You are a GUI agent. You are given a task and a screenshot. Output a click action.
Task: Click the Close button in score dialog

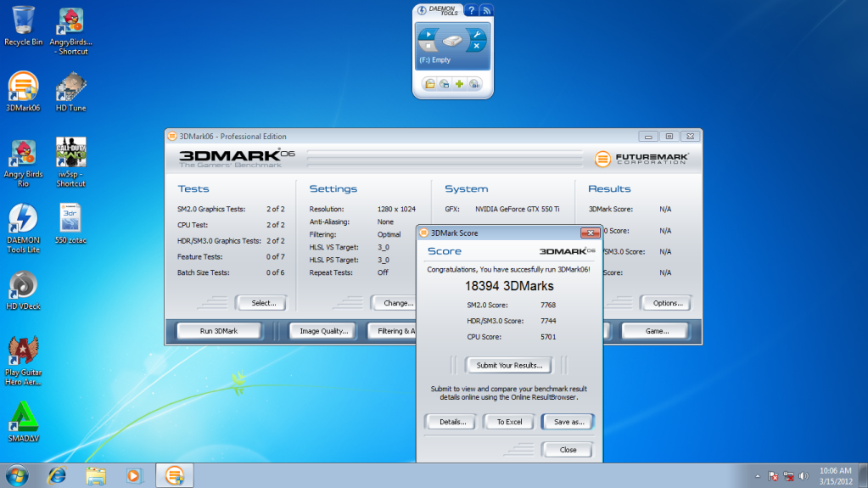[x=568, y=450]
